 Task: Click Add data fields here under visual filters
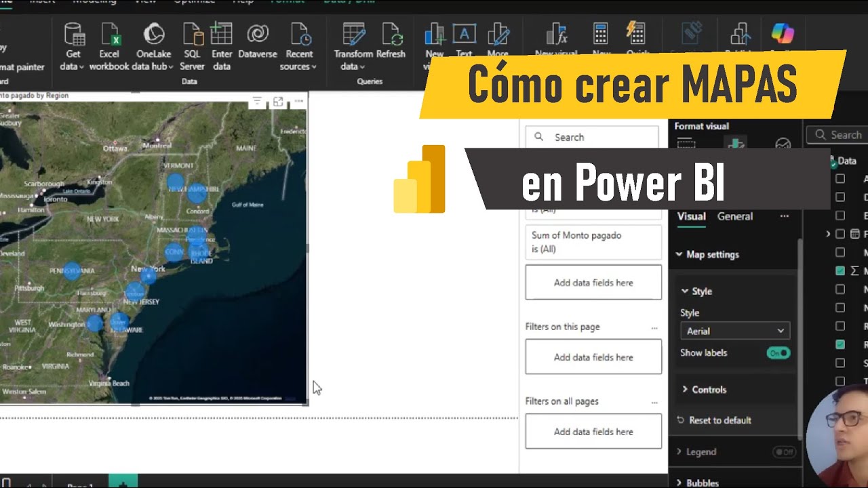(x=593, y=283)
